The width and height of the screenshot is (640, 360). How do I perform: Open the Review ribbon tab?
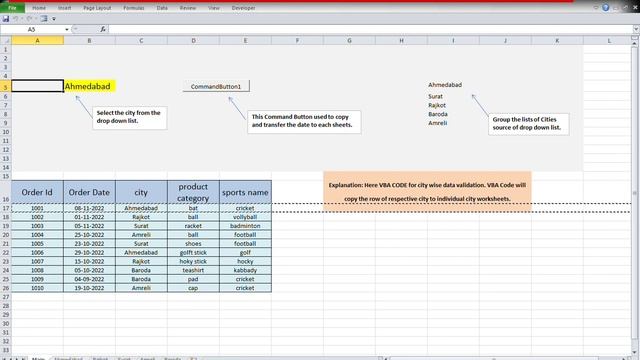pos(188,8)
